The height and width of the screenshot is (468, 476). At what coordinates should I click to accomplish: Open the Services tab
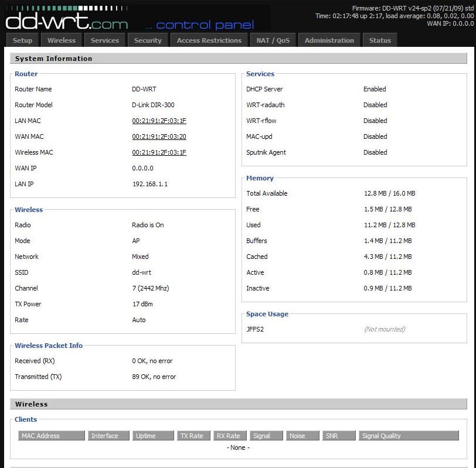tap(105, 40)
